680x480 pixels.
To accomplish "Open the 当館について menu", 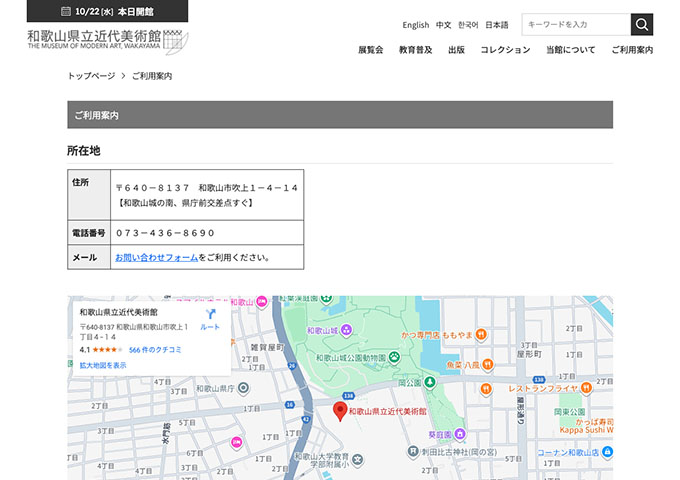I will pyautogui.click(x=571, y=50).
